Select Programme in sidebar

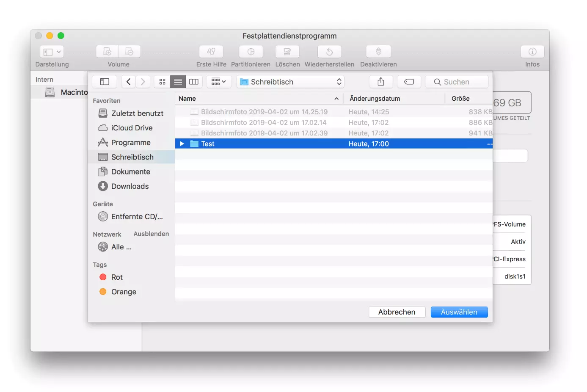click(x=132, y=143)
